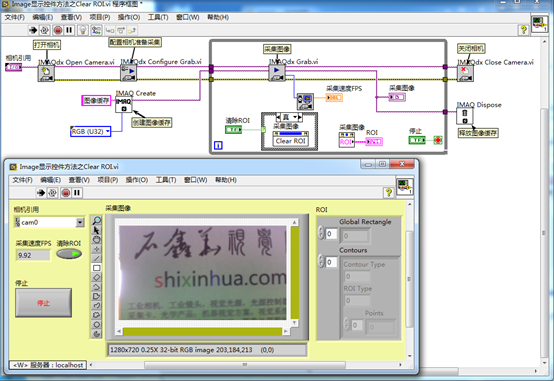Abort execution in the front panel toolbar
The height and width of the screenshot is (381, 554).
pos(66,193)
